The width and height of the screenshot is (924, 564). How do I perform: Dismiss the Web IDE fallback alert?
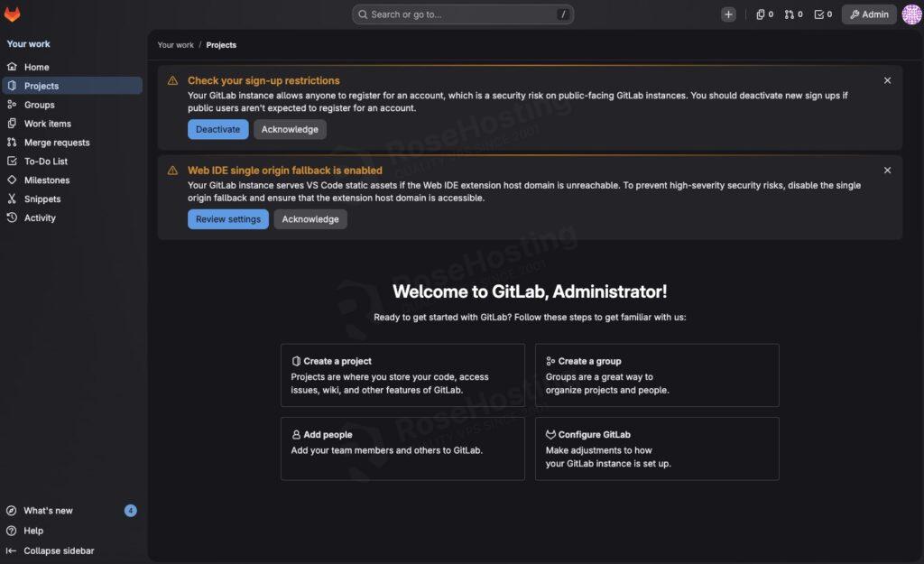point(887,171)
